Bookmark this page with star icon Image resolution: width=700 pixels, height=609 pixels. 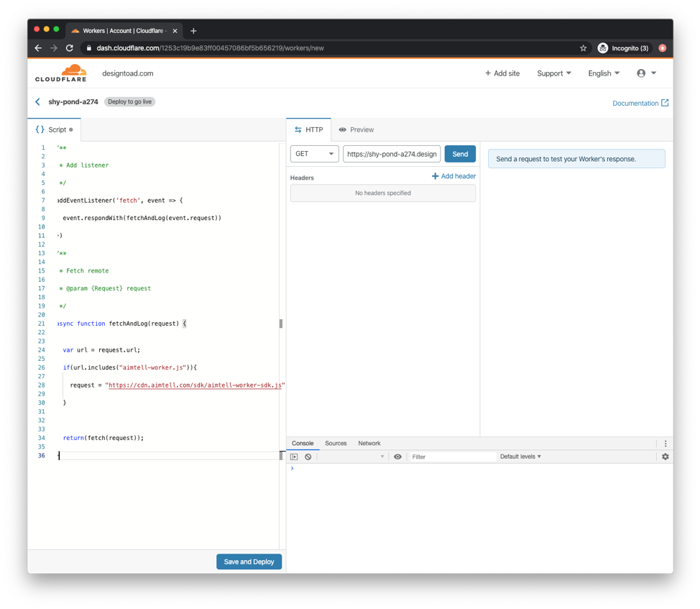pyautogui.click(x=583, y=48)
